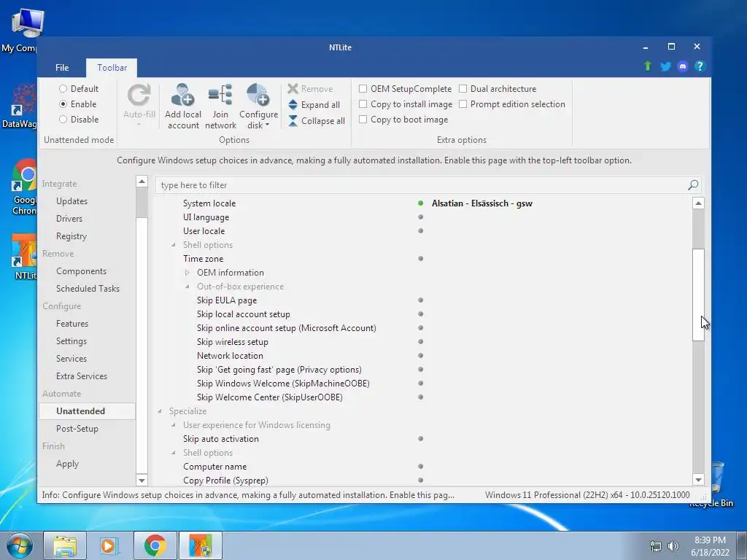Select the System locale row
Screen dimensions: 747x560
click(424, 203)
